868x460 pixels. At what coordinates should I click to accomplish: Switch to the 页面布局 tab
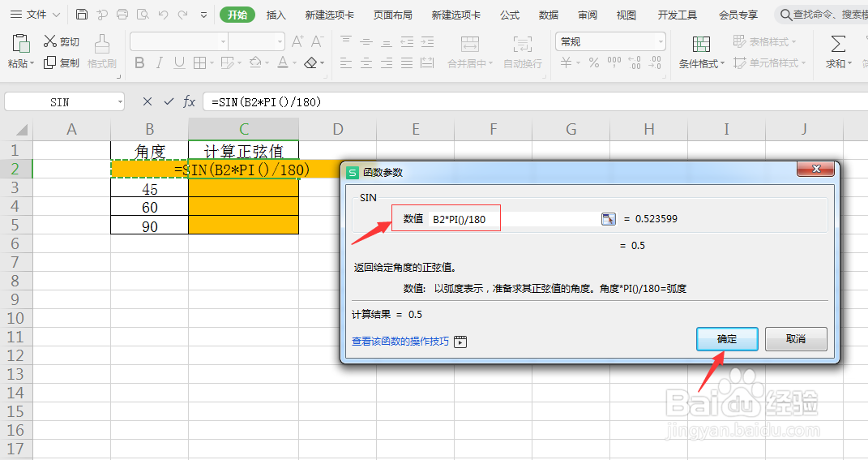392,15
